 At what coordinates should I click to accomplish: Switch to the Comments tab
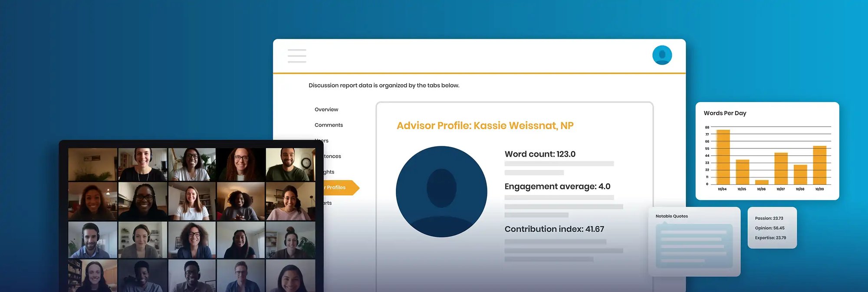329,125
